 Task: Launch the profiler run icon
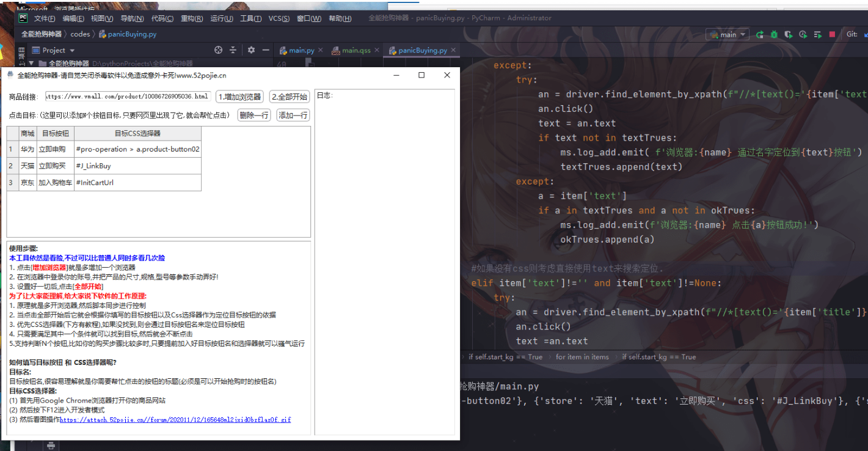tap(803, 35)
